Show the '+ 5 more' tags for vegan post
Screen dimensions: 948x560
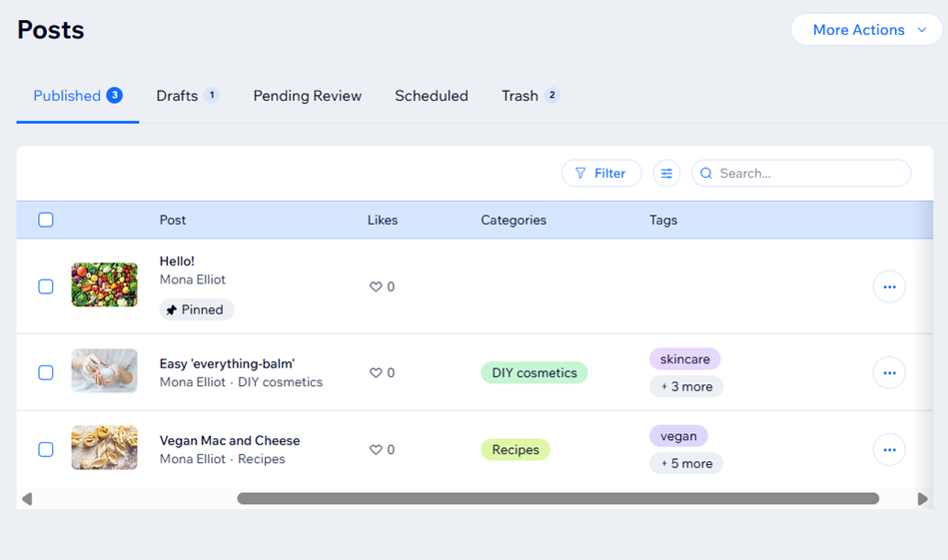[x=686, y=463]
